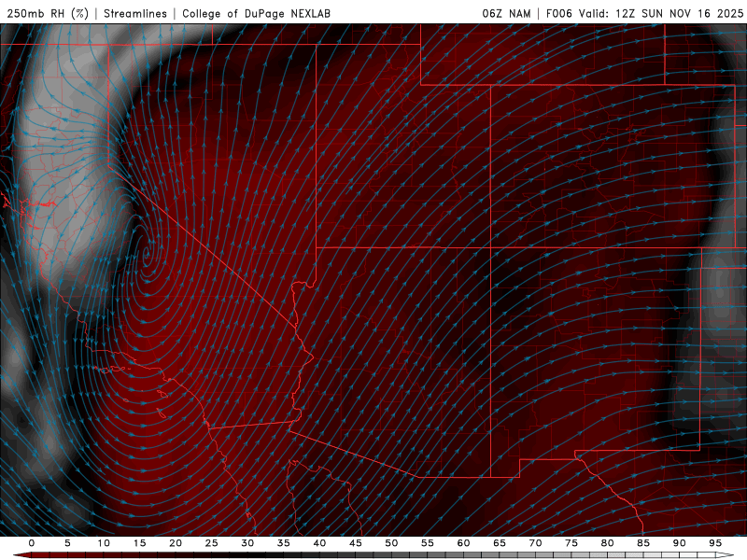
Task: Click the '70' value on color scale
Action: pyautogui.click(x=535, y=543)
